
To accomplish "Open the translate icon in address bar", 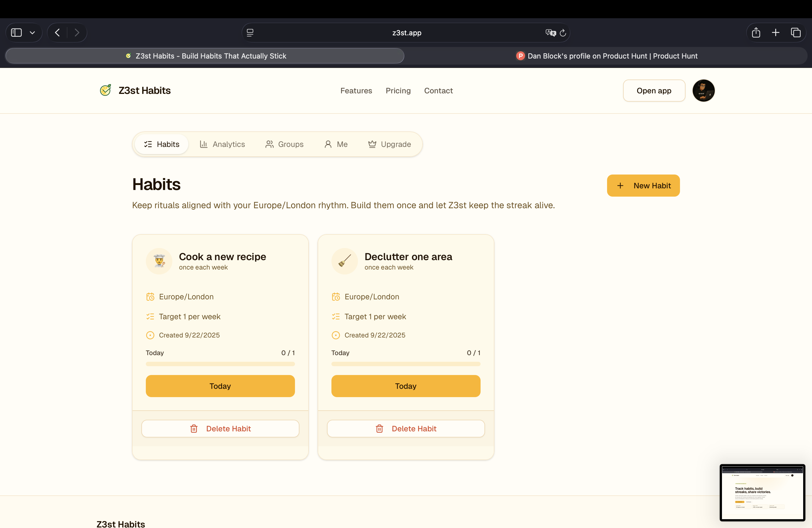I will click(550, 33).
